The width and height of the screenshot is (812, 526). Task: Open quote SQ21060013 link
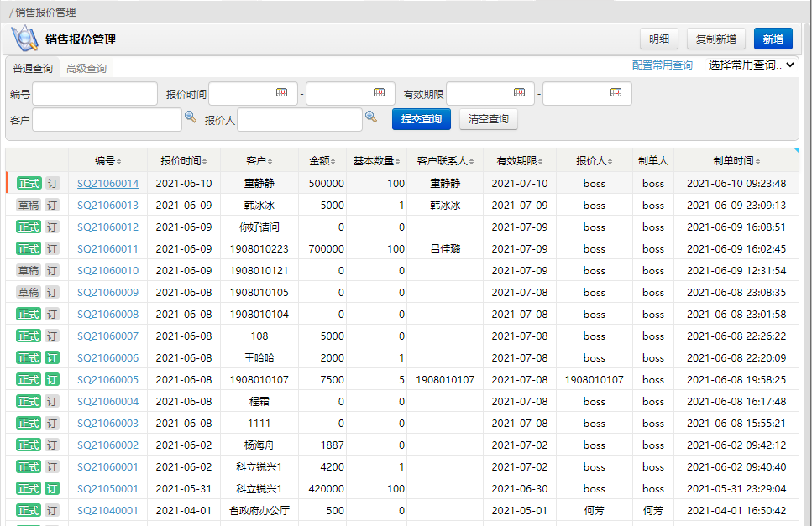tap(107, 205)
